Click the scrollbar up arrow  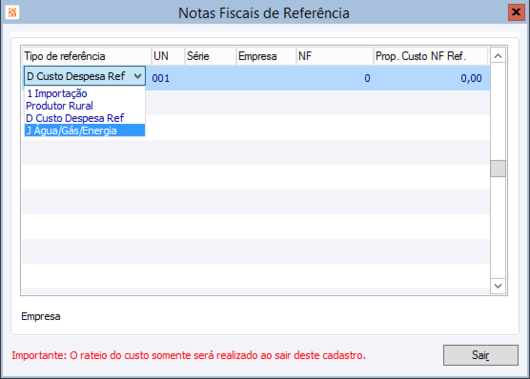click(498, 56)
